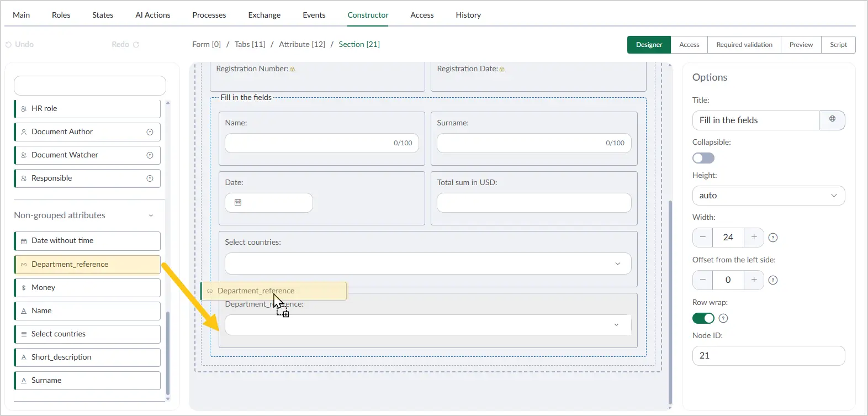Image resolution: width=868 pixels, height=416 pixels.
Task: Click the calendar icon in the Date field
Action: coord(238,203)
